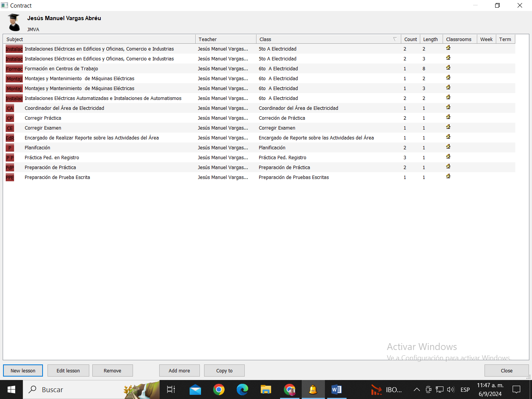Sort by the Classrooms column header
The height and width of the screenshot is (399, 532).
point(460,39)
